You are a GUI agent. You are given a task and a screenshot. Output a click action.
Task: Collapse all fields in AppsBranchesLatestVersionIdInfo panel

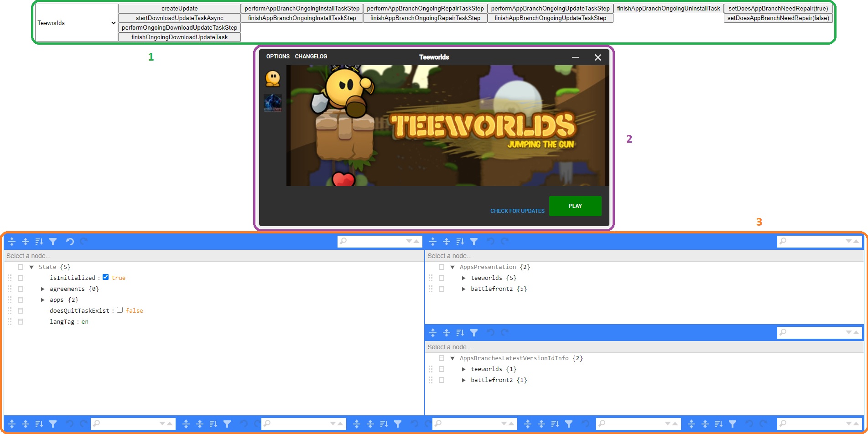pyautogui.click(x=447, y=333)
